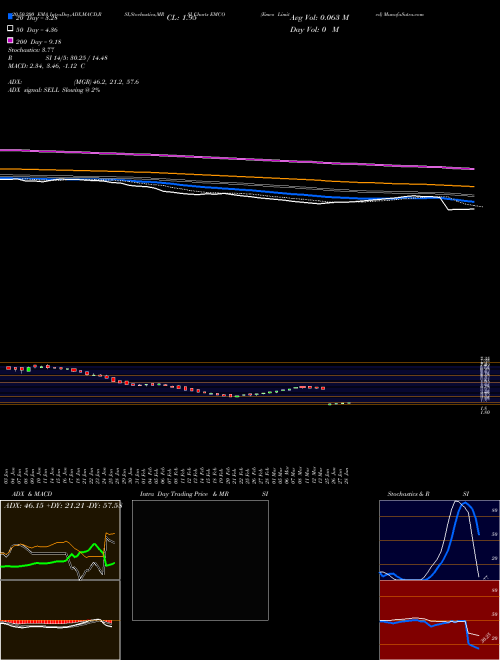Select the 200 Day = 9.18 label
500x660 pixels.
(x=39, y=42)
